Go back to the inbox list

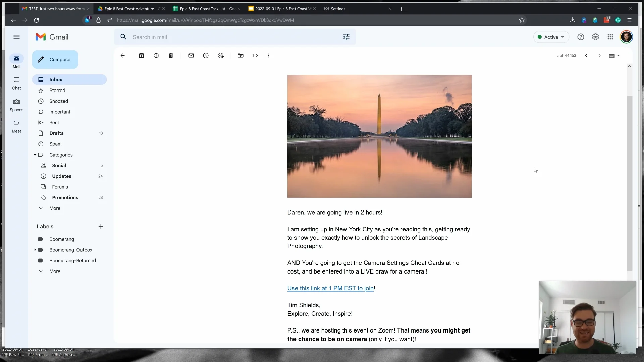(122, 56)
